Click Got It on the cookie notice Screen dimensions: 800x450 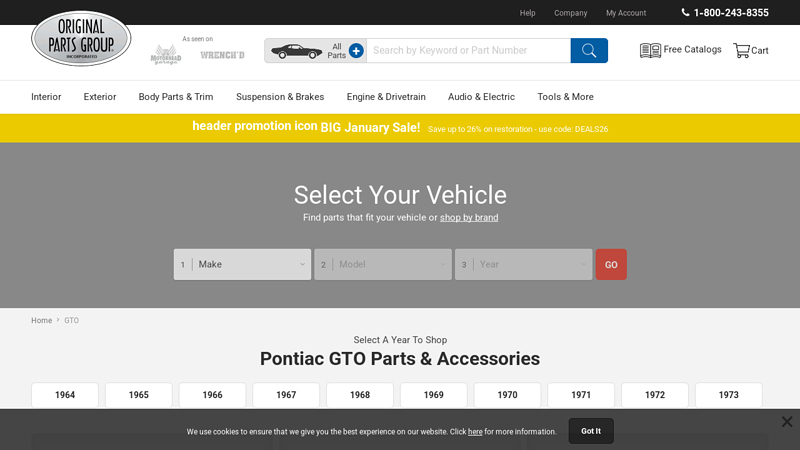(591, 431)
